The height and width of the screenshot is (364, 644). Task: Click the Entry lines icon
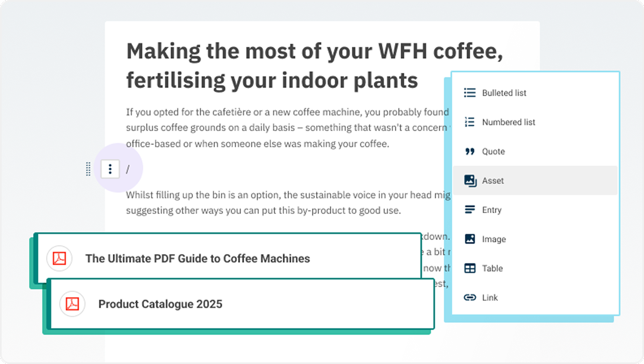click(x=470, y=210)
